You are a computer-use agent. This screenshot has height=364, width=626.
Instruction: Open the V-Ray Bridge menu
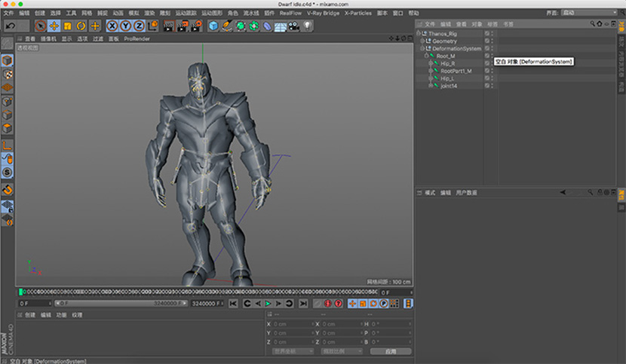pyautogui.click(x=323, y=13)
